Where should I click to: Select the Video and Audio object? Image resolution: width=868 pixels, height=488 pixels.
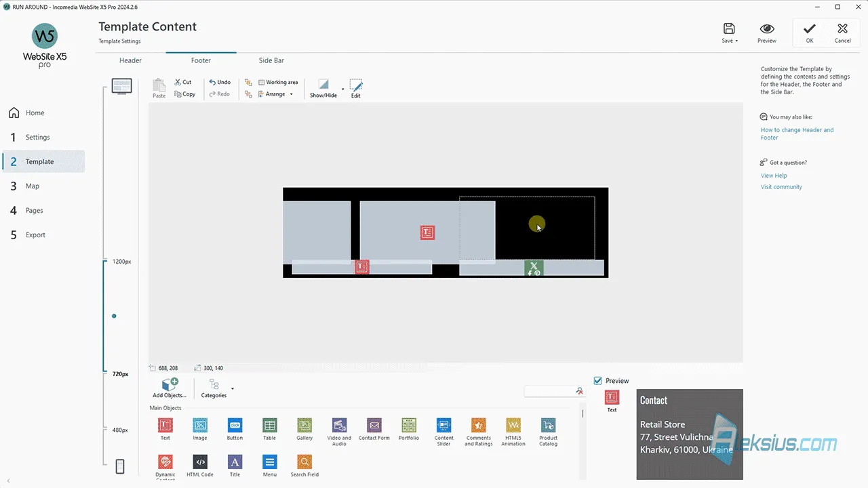[340, 431]
